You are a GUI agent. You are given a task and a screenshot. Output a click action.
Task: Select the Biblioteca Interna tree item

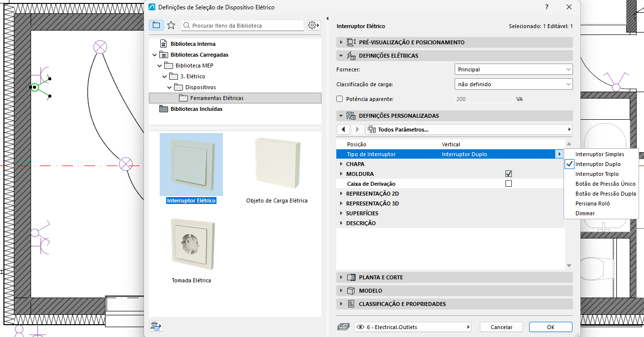[193, 44]
